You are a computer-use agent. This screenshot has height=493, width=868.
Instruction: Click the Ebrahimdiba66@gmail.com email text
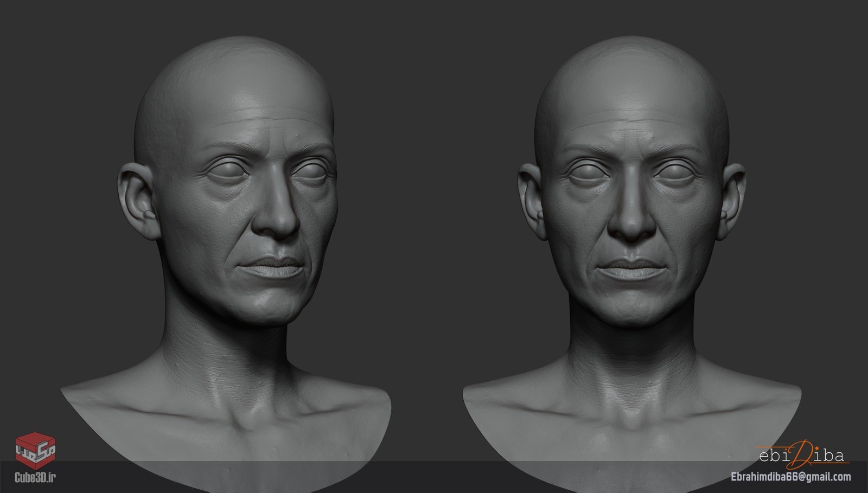791,477
